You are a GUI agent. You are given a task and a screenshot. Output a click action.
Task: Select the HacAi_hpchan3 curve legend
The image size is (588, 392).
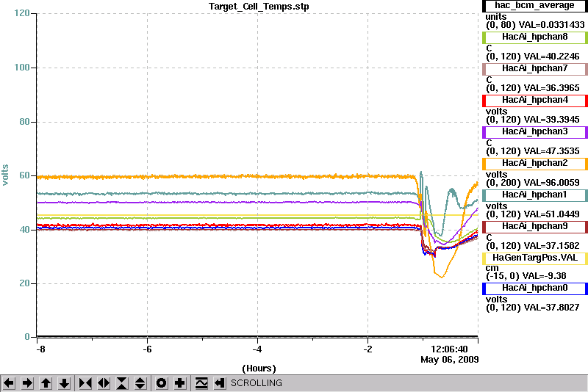535,131
